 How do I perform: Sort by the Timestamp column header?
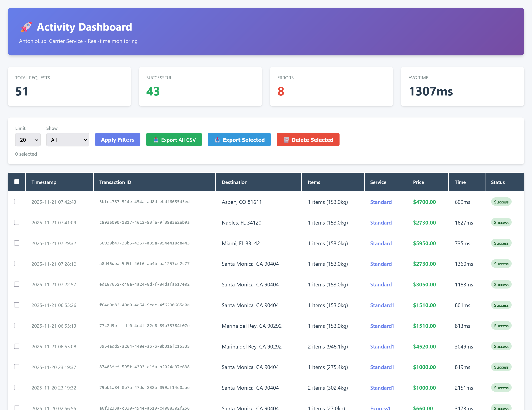(44, 182)
